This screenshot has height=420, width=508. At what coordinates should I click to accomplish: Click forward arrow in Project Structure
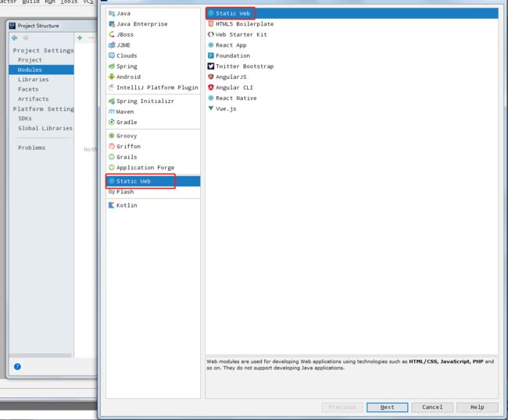tap(26, 37)
